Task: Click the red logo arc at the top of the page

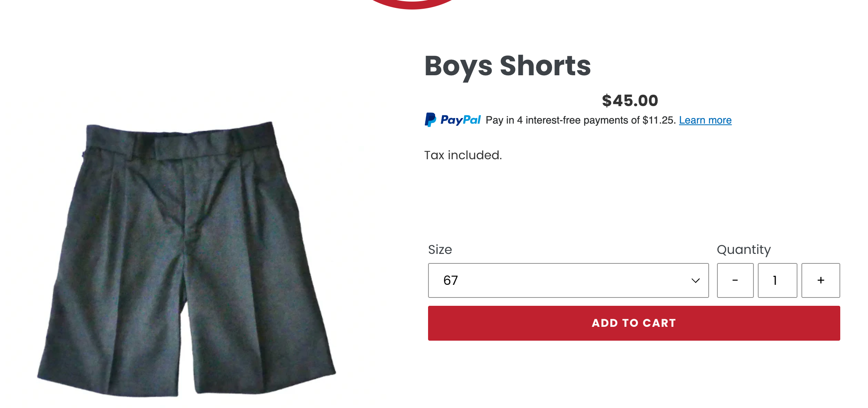Action: tap(412, 4)
